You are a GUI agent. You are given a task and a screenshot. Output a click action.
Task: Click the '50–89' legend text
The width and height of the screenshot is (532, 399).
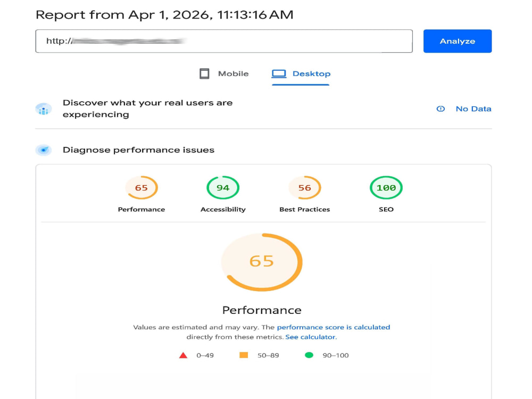268,355
